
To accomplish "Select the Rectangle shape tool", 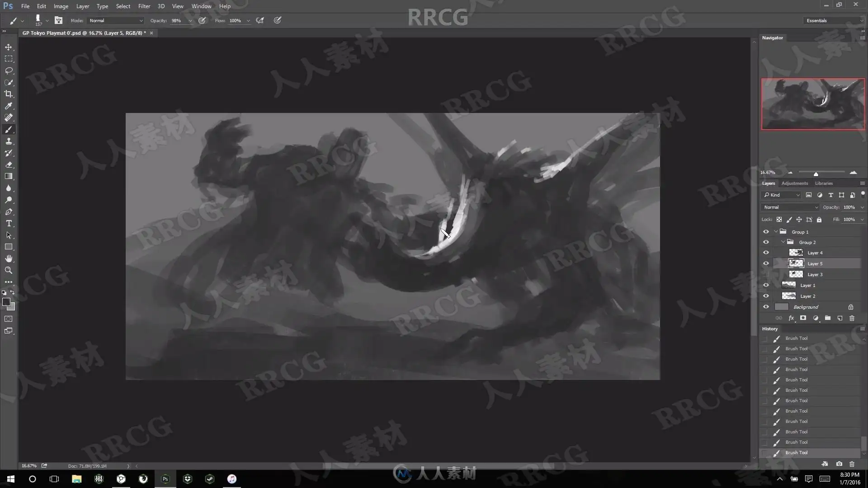I will [x=9, y=247].
